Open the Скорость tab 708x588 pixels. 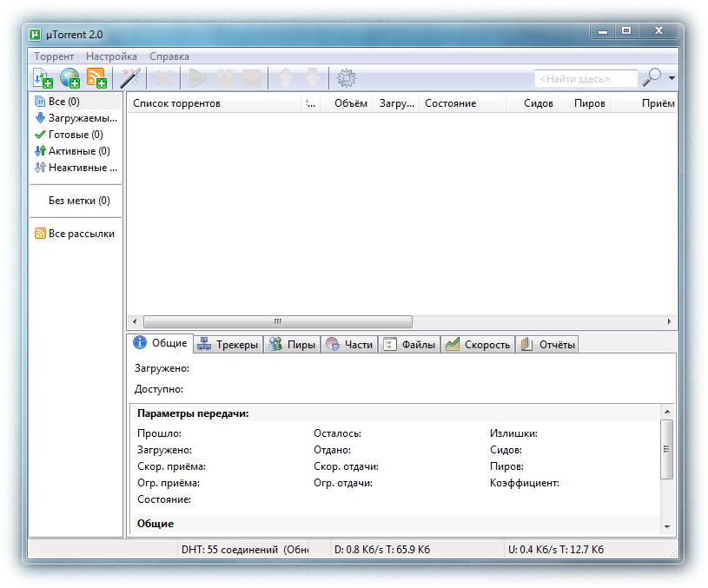coord(478,345)
